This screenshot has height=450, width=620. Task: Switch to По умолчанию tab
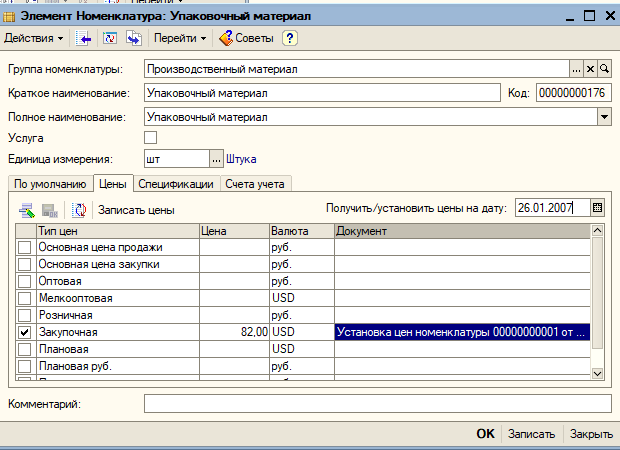[50, 184]
